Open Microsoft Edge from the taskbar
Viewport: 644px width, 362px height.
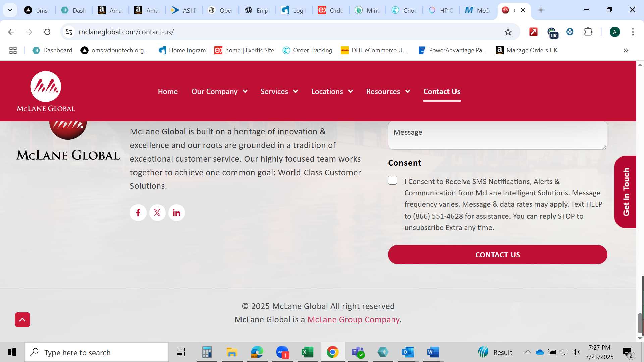click(257, 352)
